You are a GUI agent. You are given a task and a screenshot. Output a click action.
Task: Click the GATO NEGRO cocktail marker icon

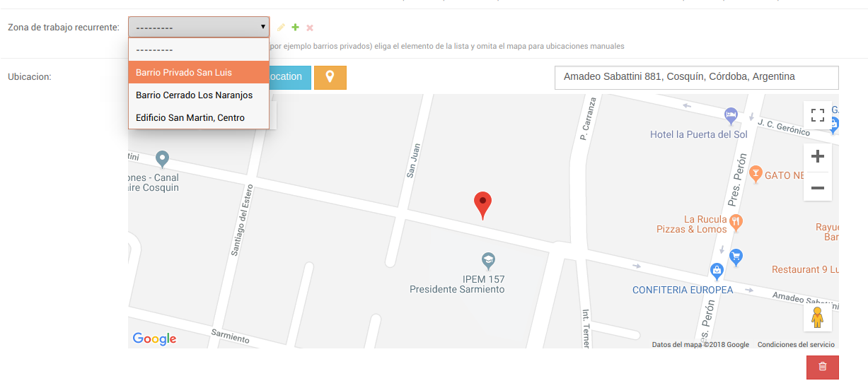pos(755,174)
